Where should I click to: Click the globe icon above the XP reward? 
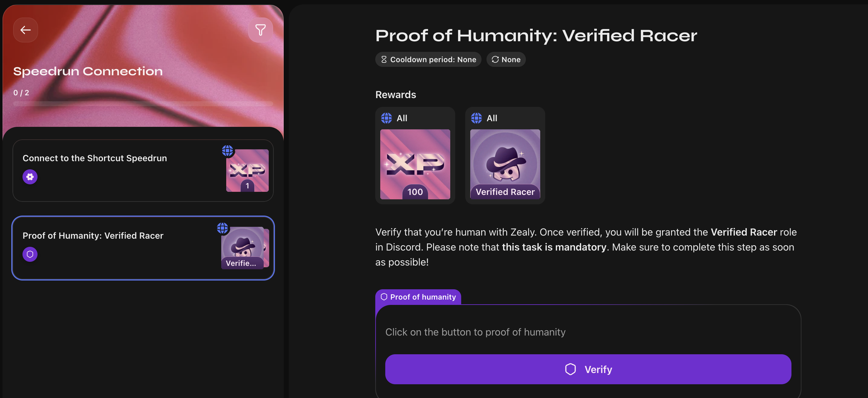click(387, 118)
